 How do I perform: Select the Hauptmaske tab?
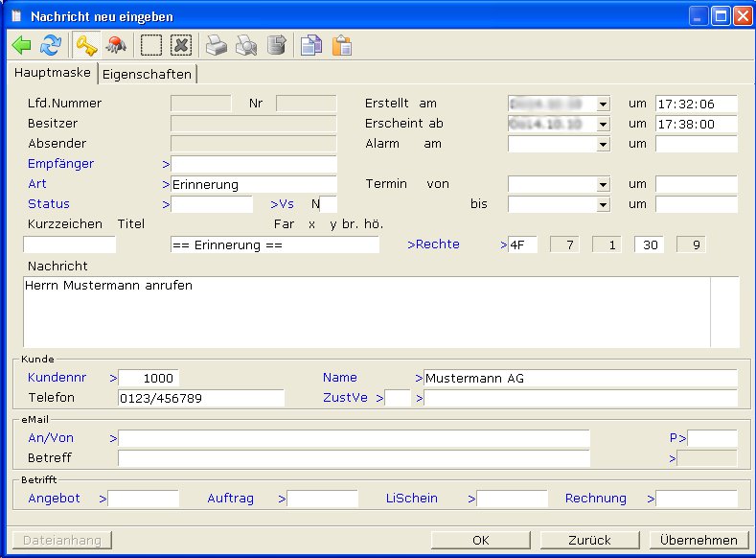tap(53, 73)
